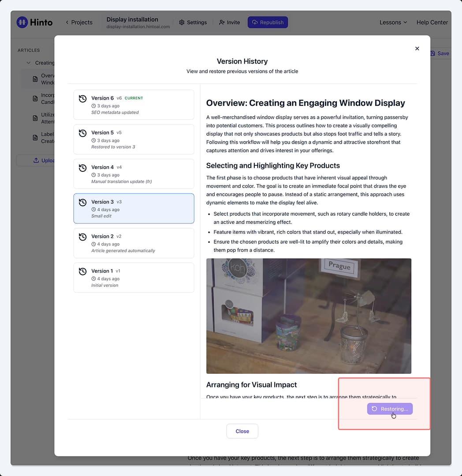This screenshot has height=476, width=462.
Task: Click the window display product photo
Action: tap(309, 316)
